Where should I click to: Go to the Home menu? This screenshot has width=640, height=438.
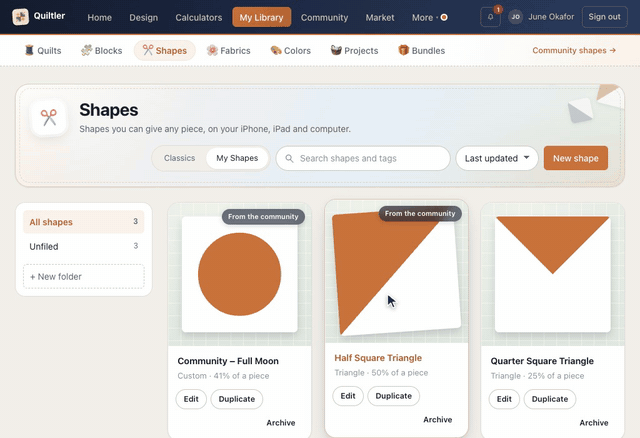coord(100,18)
